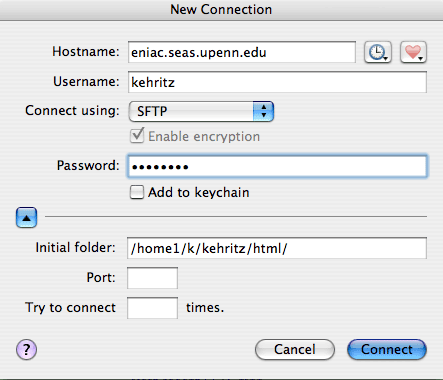Click the Password: label text
The image size is (443, 380).
coord(88,165)
